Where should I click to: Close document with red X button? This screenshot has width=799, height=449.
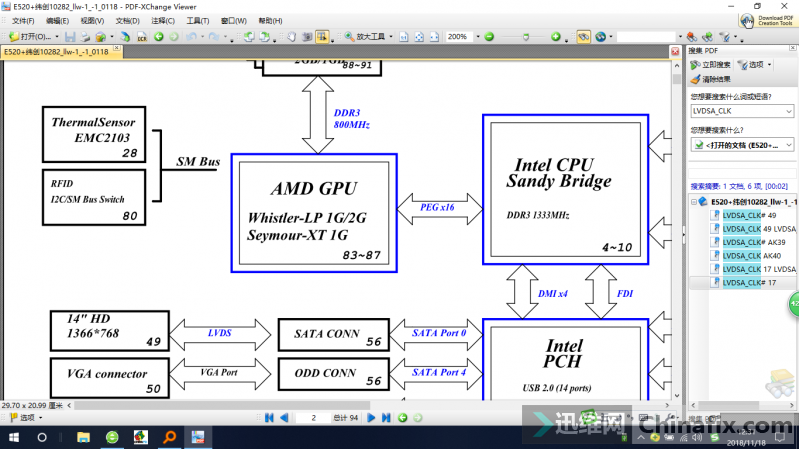[x=675, y=51]
